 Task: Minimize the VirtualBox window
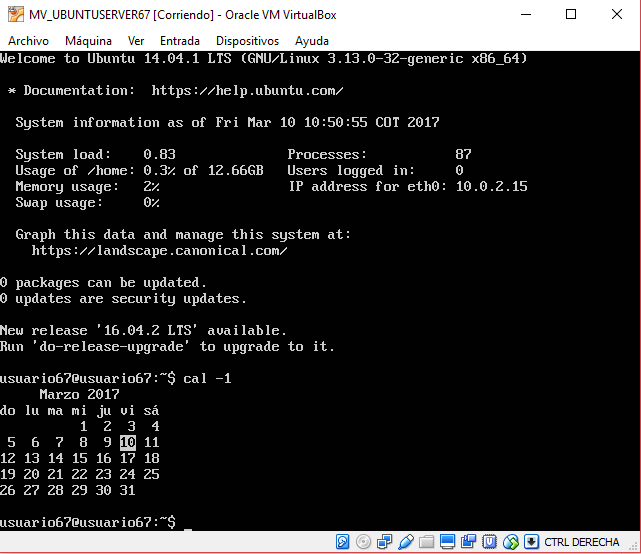526,15
